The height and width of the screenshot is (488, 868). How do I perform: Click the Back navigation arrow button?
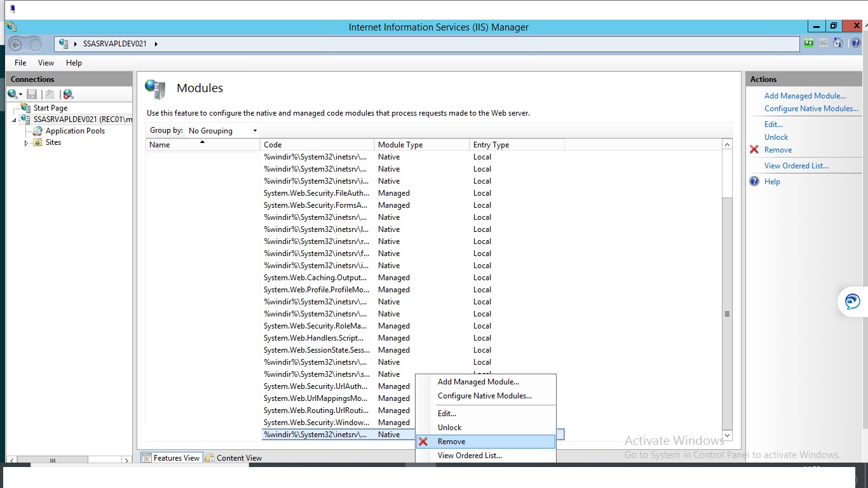pyautogui.click(x=16, y=44)
